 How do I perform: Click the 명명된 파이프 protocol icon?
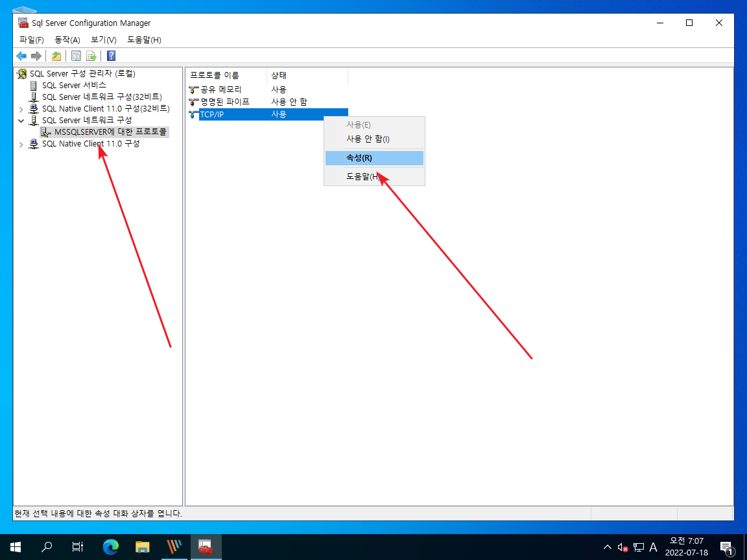coord(193,102)
